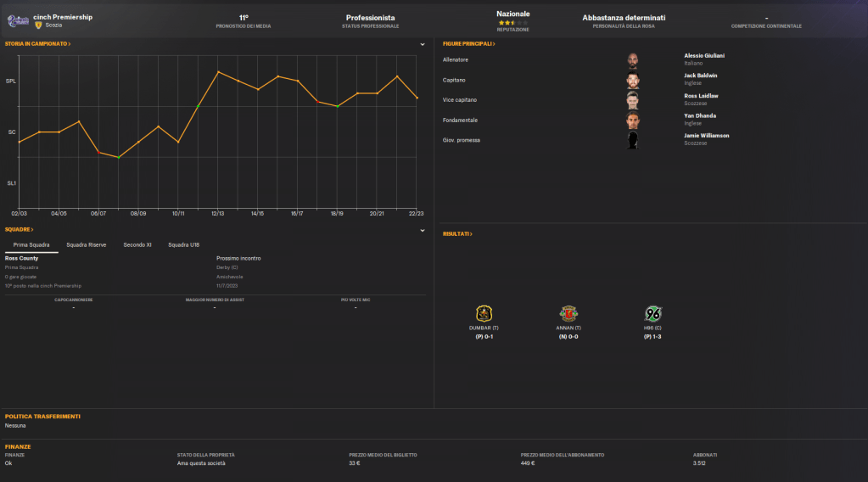
Task: Open the Risultati section link
Action: 456,233
